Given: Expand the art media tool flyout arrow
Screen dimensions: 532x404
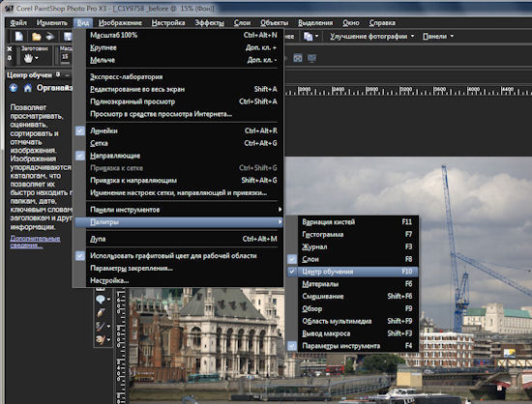Looking at the screenshot, I should pyautogui.click(x=108, y=339).
